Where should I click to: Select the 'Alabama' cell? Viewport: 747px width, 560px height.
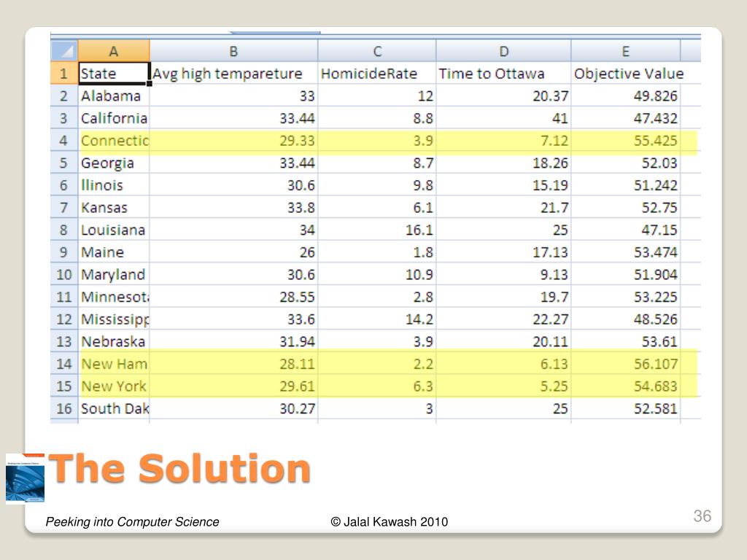[114, 96]
